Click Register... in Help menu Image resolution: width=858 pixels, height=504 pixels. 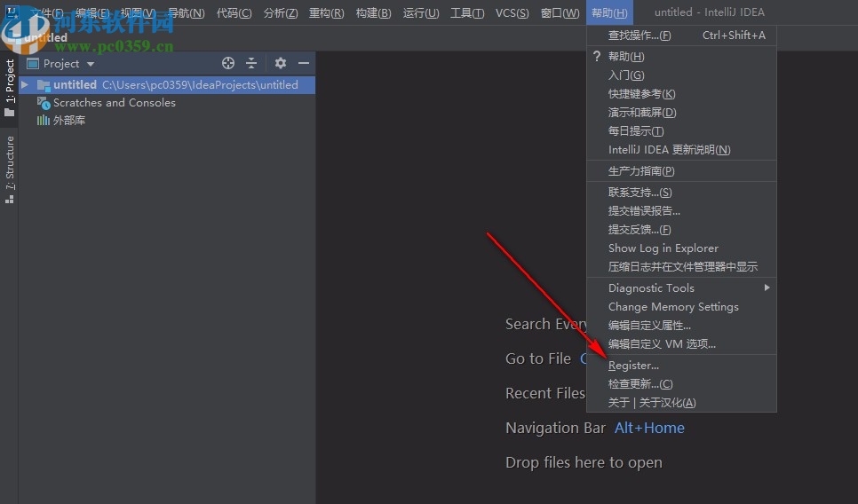coord(681,366)
